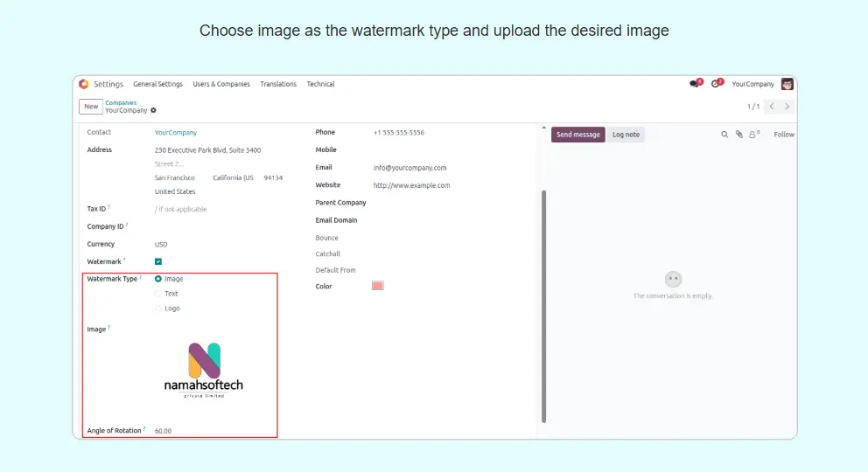Screen dimensions: 868x472
Task: Click the Send message button
Action: coord(577,135)
